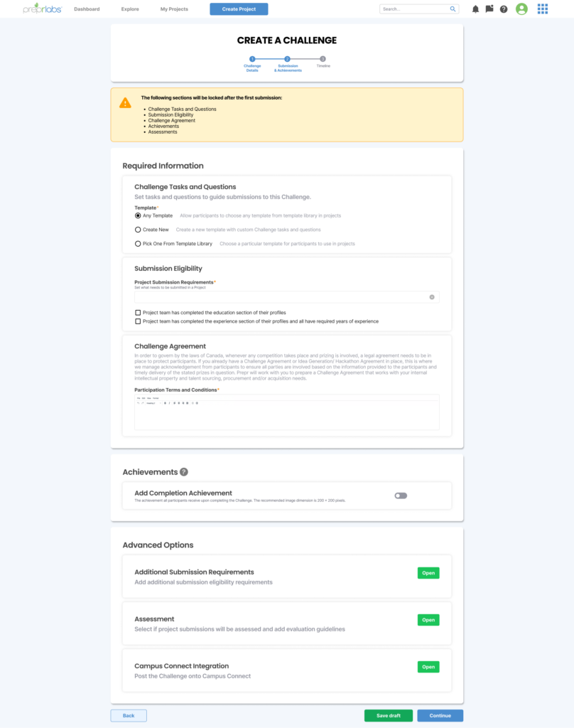Viewport: 574px width, 728px height.
Task: Clear the Project Submission Requirements field icon
Action: [431, 297]
